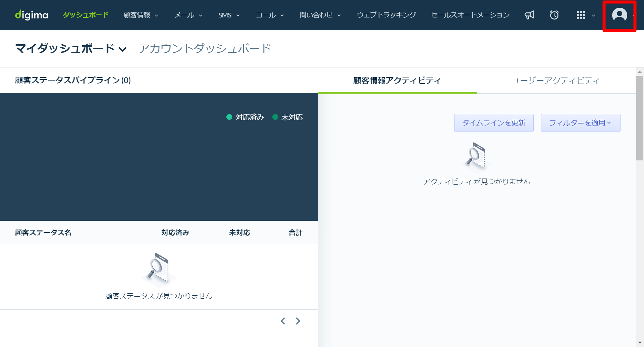Viewport: 644px width, 347px height.
Task: Switch to アカウントダッシュボード
Action: (205, 49)
